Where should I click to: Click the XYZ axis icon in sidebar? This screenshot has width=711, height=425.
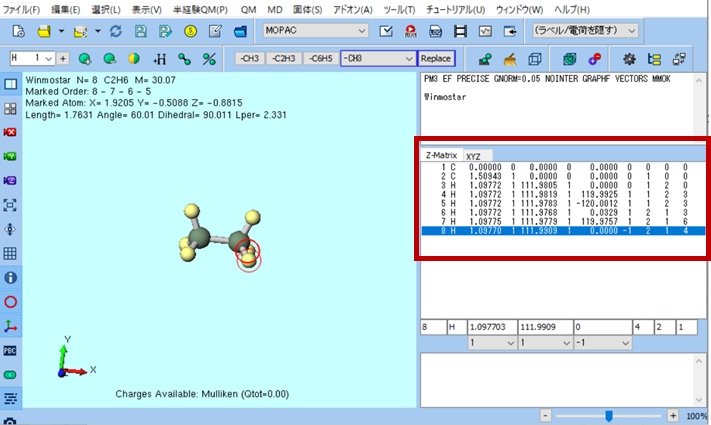[11, 326]
